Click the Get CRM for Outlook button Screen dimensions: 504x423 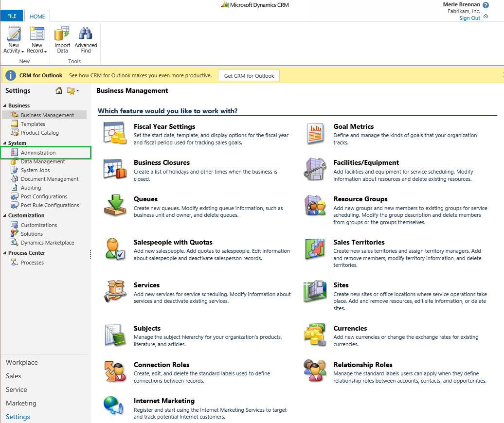point(249,75)
